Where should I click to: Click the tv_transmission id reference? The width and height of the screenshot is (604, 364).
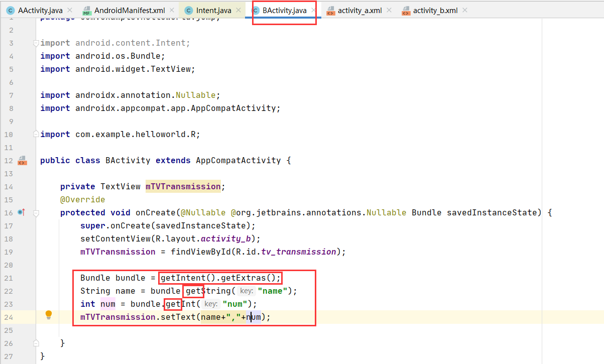coord(298,252)
